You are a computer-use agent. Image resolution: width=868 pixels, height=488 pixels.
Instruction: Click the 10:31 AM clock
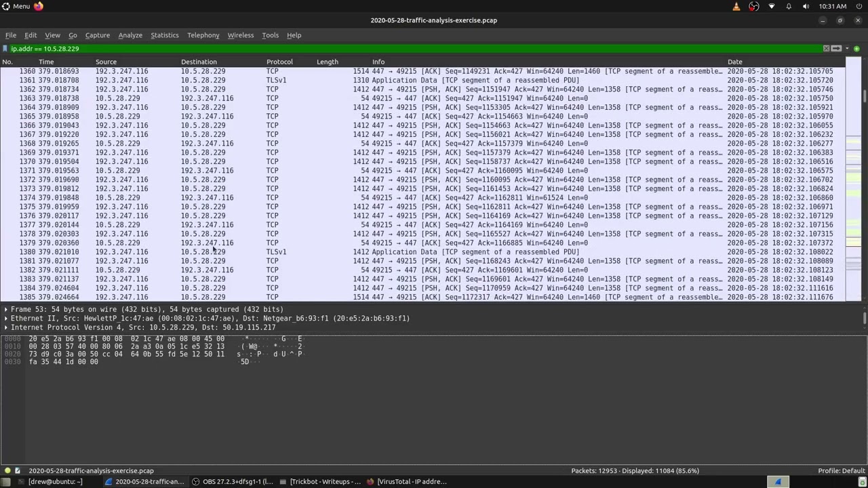click(x=833, y=6)
